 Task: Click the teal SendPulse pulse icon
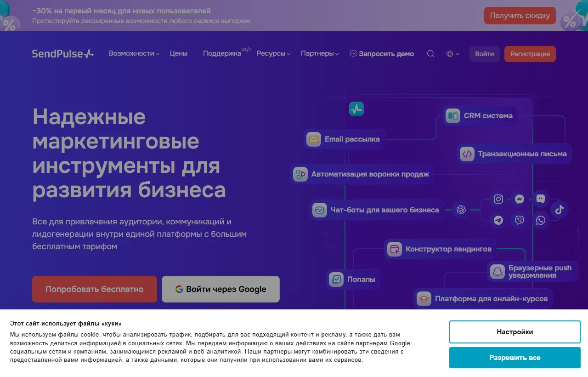[x=356, y=109]
